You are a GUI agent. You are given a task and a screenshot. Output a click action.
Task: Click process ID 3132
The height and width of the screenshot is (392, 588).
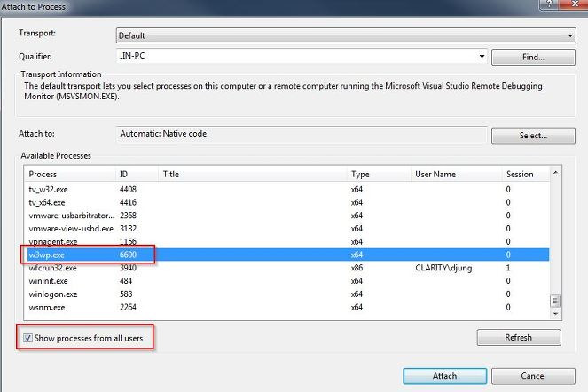(x=128, y=229)
